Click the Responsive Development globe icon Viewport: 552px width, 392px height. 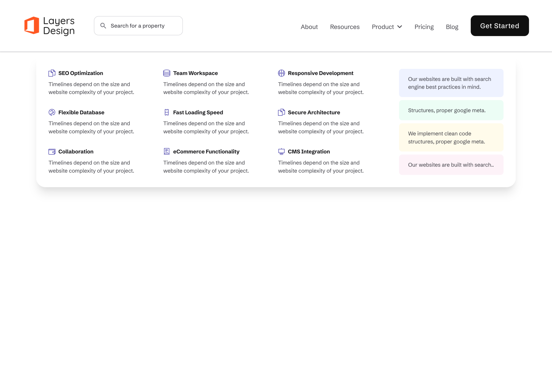click(281, 73)
